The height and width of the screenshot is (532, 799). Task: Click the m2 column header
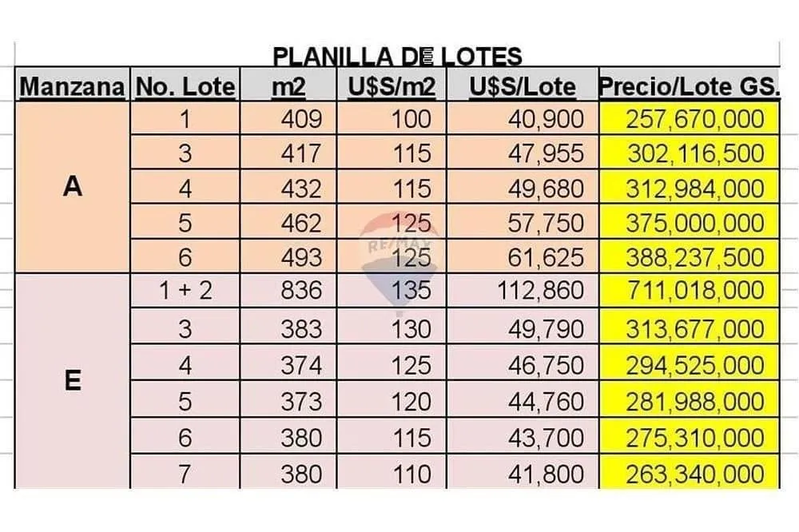[288, 85]
